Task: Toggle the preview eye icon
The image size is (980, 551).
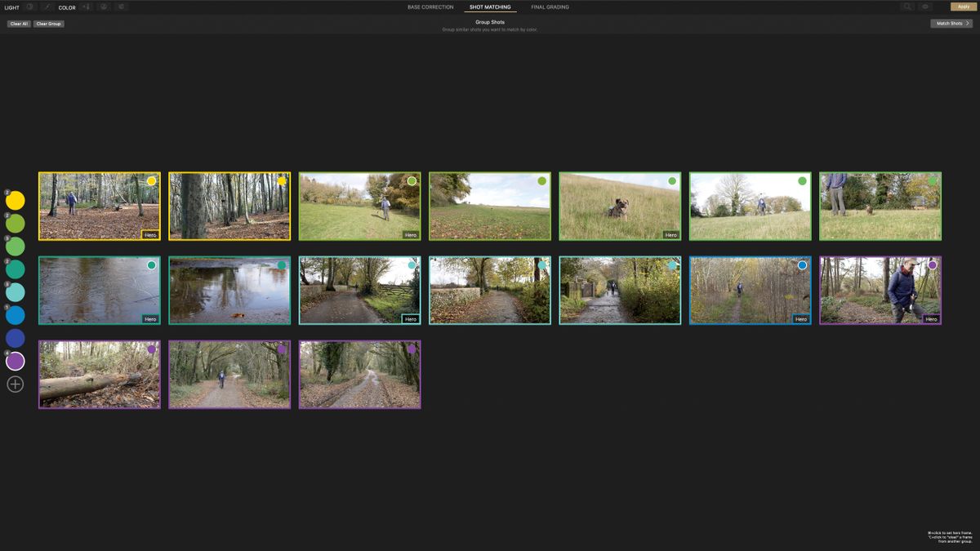Action: coord(924,7)
